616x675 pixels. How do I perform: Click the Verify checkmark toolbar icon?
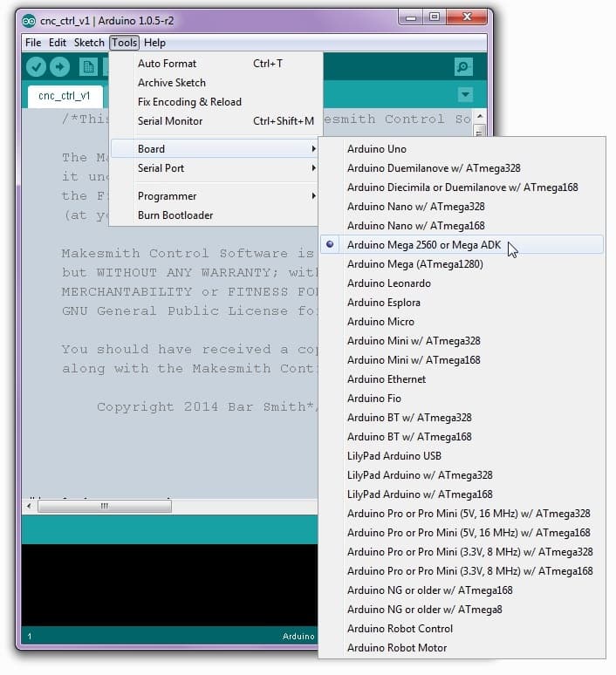click(x=36, y=67)
